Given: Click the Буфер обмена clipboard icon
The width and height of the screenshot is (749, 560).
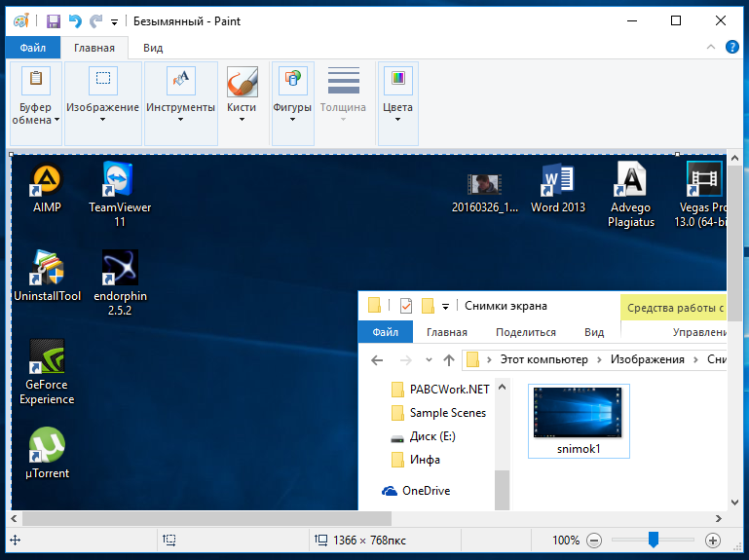Looking at the screenshot, I should (36, 79).
